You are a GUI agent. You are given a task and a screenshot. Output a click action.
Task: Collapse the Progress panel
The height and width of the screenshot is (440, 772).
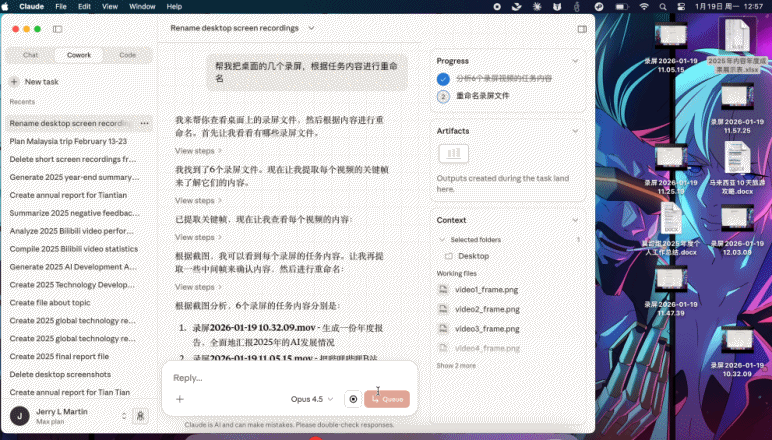click(x=575, y=60)
